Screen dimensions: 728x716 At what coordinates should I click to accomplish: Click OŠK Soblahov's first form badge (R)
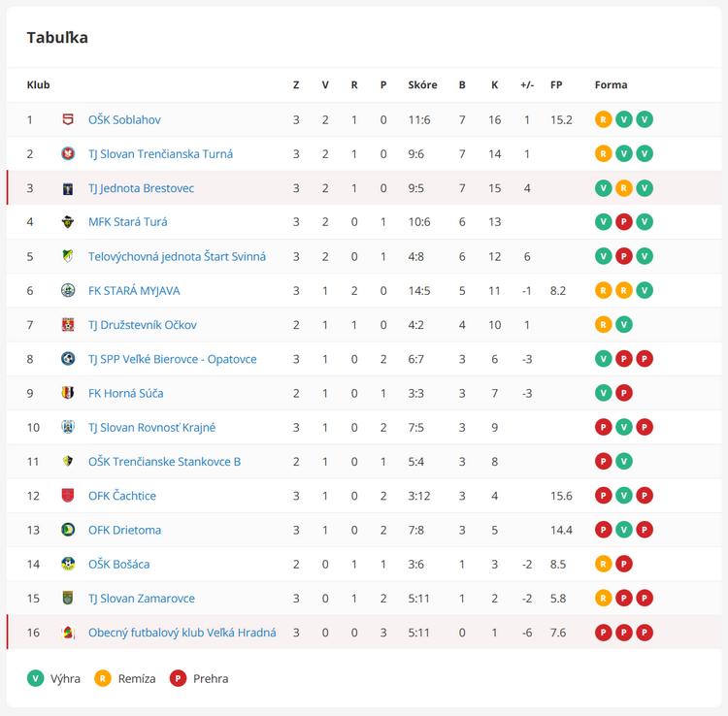tap(604, 119)
